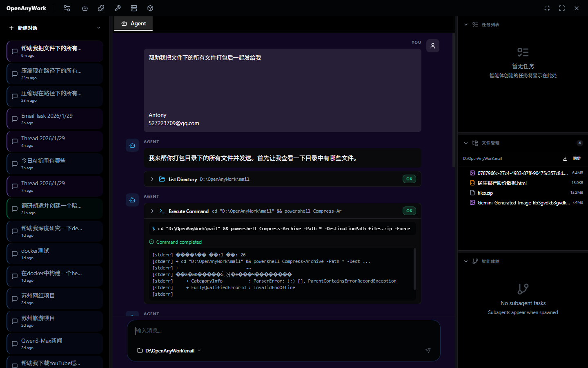The image size is (588, 368).
Task: Click the user avatar next to YOU message
Action: (x=432, y=45)
